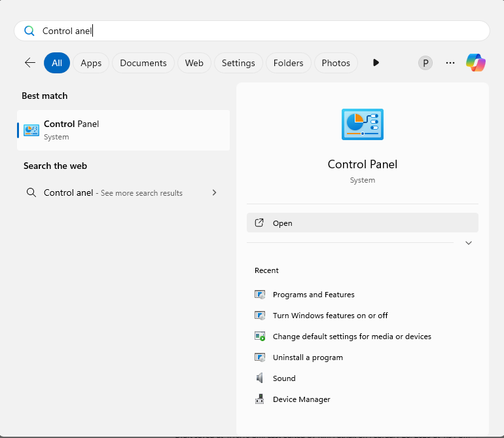Open Sound from recent list
Image resolution: width=504 pixels, height=438 pixels.
point(284,378)
